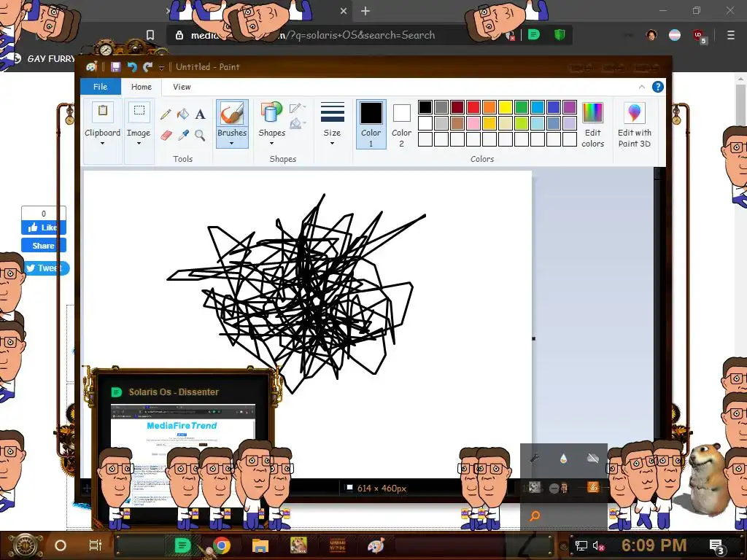Undo the last stroke in Paint

click(x=132, y=67)
